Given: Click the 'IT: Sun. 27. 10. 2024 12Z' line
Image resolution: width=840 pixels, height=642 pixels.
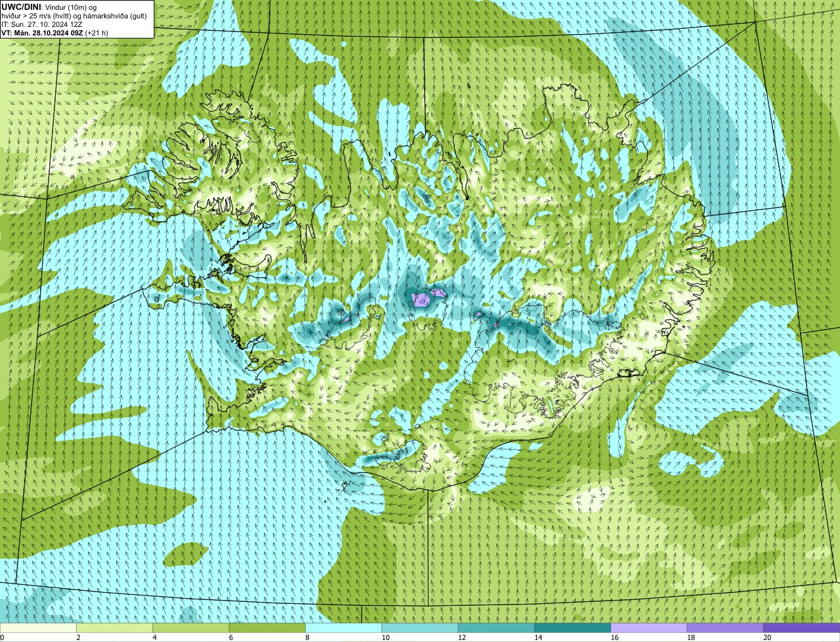Looking at the screenshot, I should click(x=42, y=24).
